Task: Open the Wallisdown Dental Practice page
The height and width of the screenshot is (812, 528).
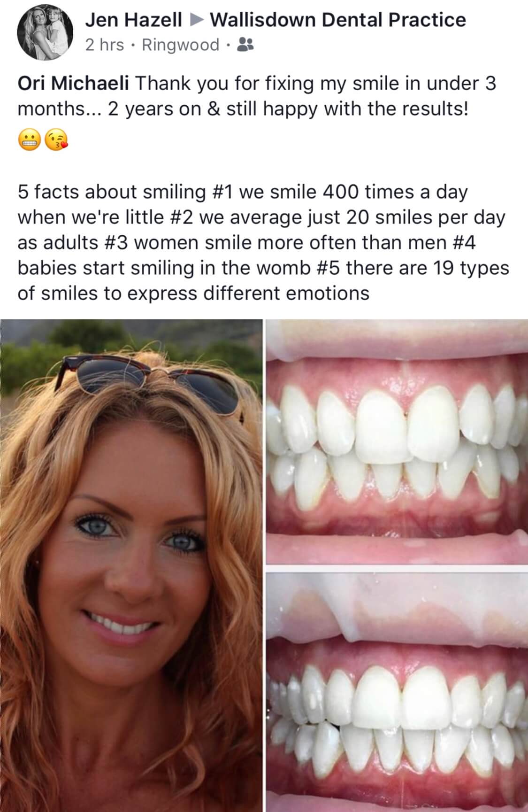Action: 338,19
